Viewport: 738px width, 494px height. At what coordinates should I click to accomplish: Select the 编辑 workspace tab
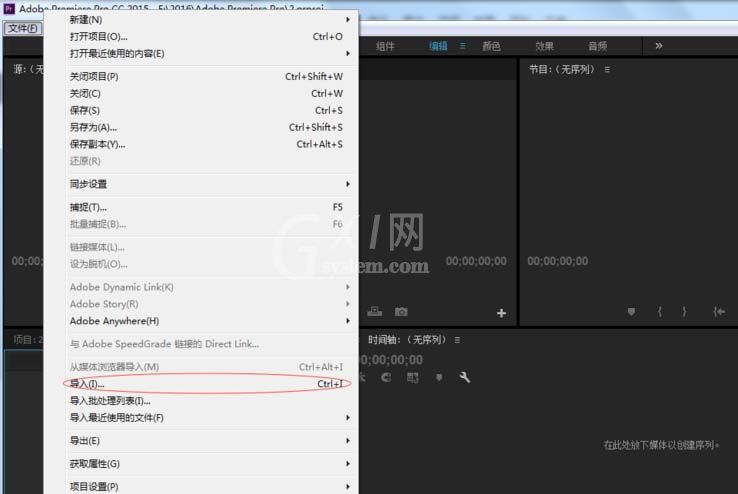pos(438,46)
